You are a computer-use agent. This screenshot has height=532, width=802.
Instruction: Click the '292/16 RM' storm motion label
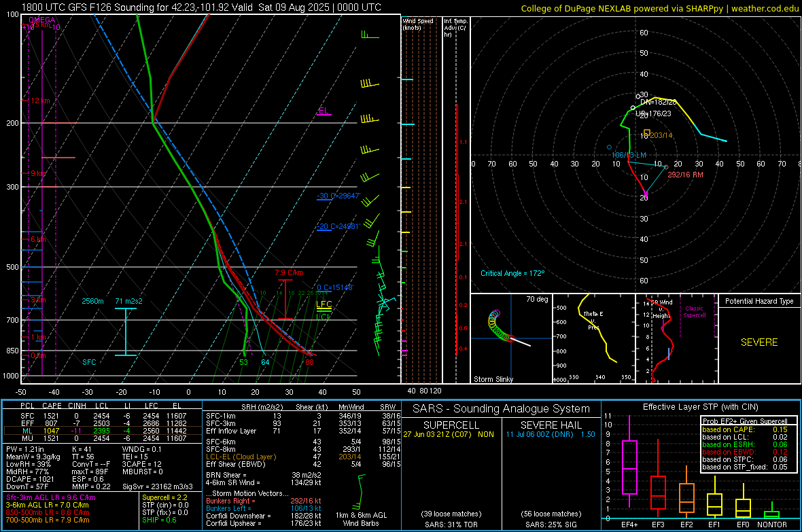pyautogui.click(x=685, y=175)
